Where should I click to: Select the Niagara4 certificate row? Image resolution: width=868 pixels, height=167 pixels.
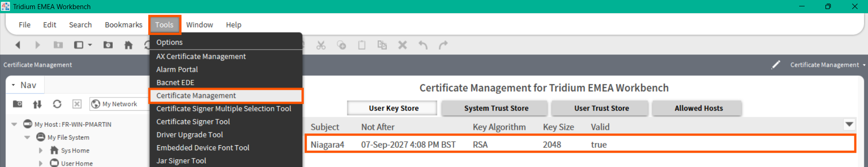coord(580,144)
